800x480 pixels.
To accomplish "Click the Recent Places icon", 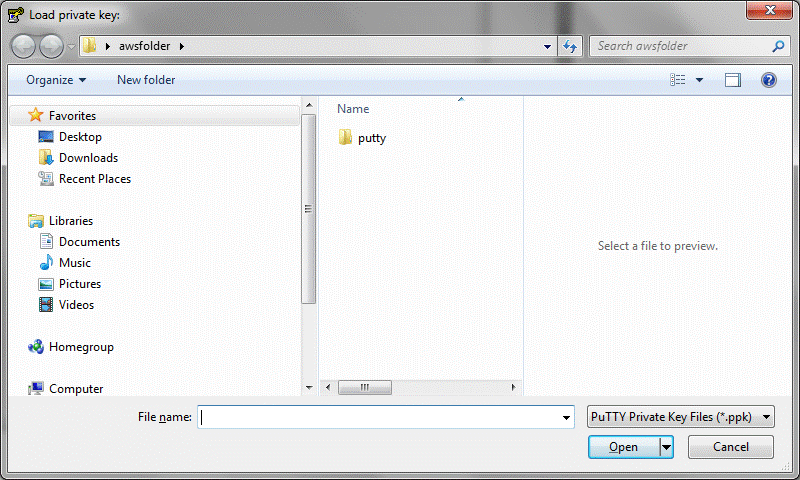I will 45,179.
